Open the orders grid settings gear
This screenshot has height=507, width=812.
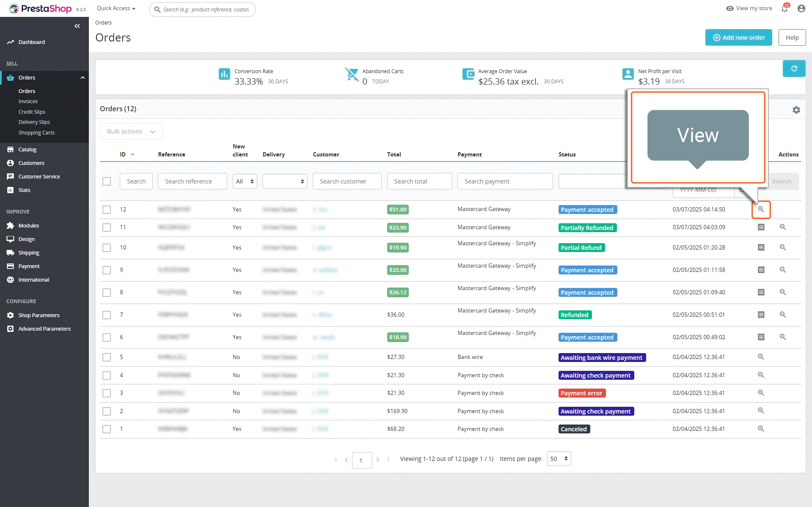(796, 110)
